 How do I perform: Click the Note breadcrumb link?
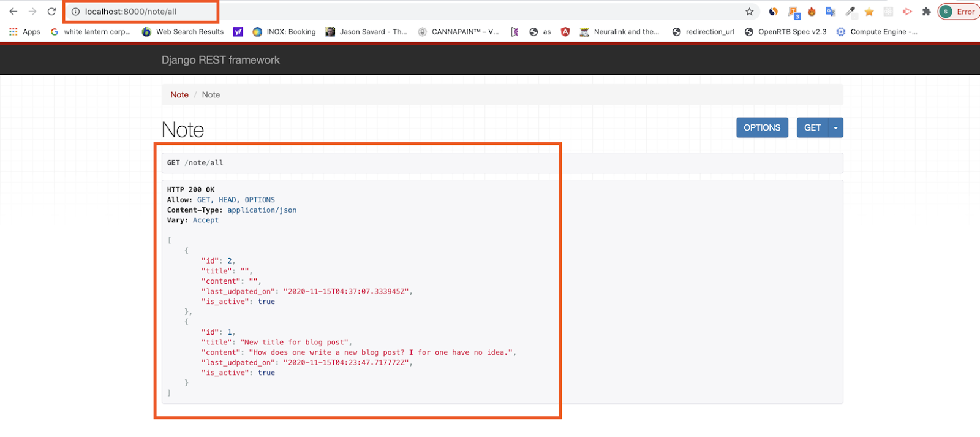179,95
